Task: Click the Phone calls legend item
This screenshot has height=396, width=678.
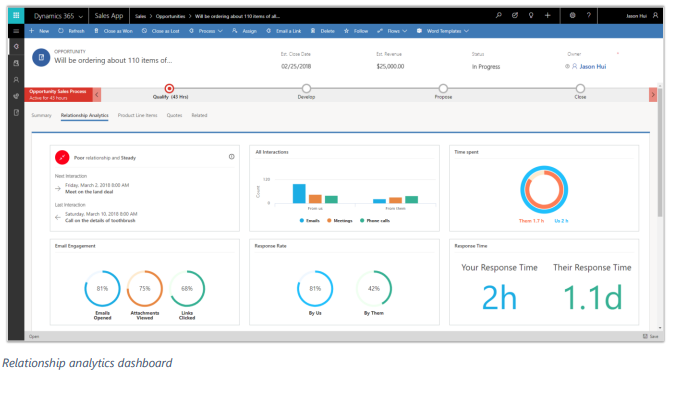Action: pos(375,220)
